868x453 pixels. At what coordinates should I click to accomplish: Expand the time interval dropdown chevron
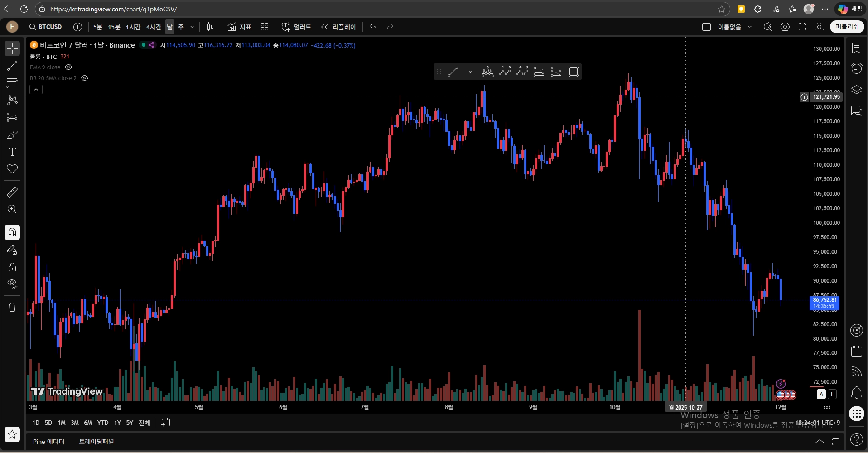192,27
